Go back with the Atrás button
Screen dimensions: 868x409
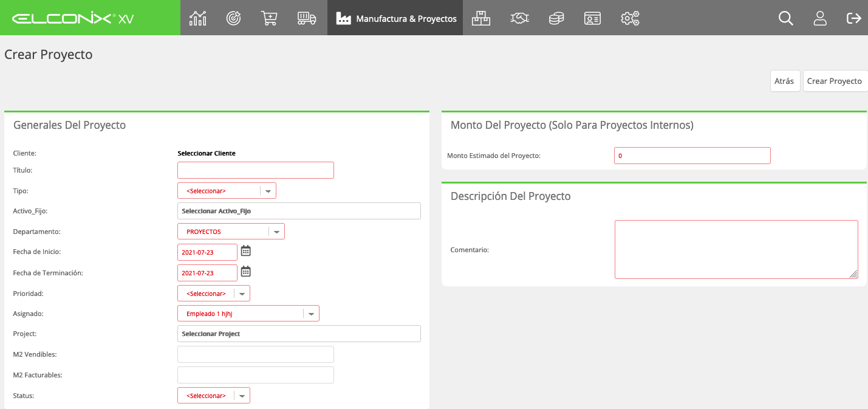click(784, 81)
